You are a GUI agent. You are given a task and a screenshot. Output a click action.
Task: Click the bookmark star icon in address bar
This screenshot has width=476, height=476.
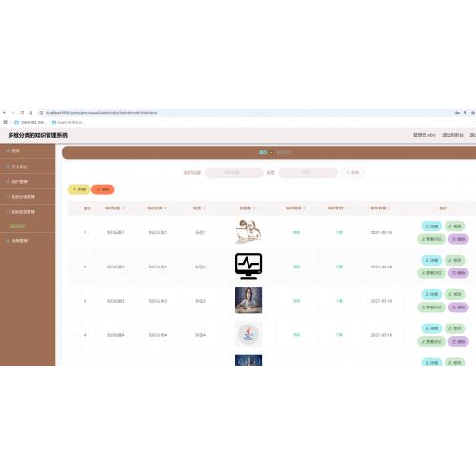click(473, 113)
